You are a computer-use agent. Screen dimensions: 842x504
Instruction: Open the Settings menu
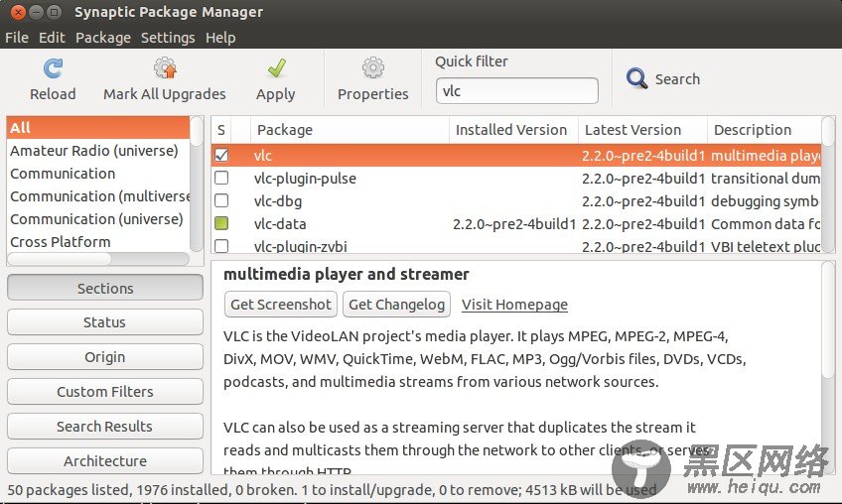coord(168,38)
